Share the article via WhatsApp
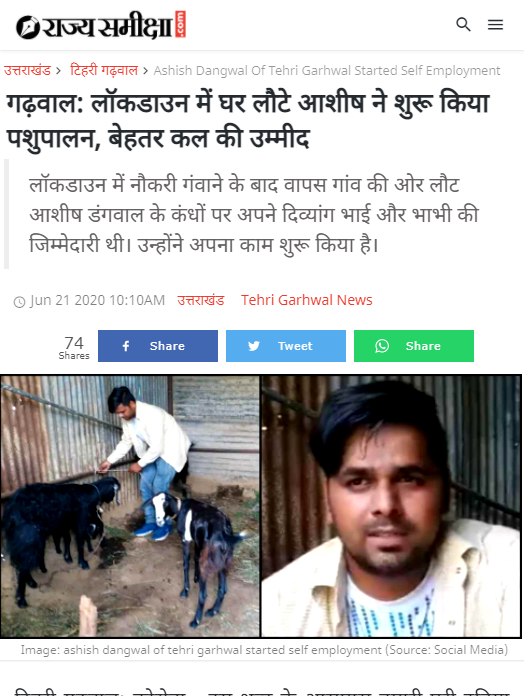This screenshot has width=524, height=696. click(x=414, y=346)
